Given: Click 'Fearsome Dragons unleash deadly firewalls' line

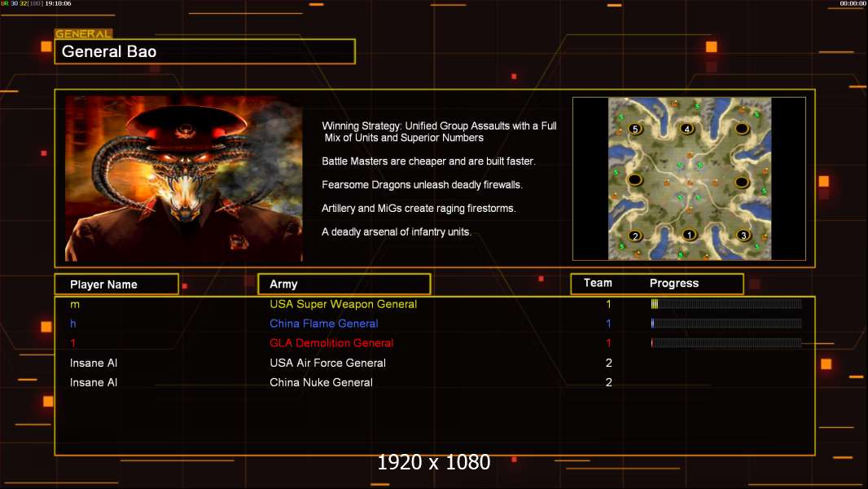Looking at the screenshot, I should (x=422, y=184).
